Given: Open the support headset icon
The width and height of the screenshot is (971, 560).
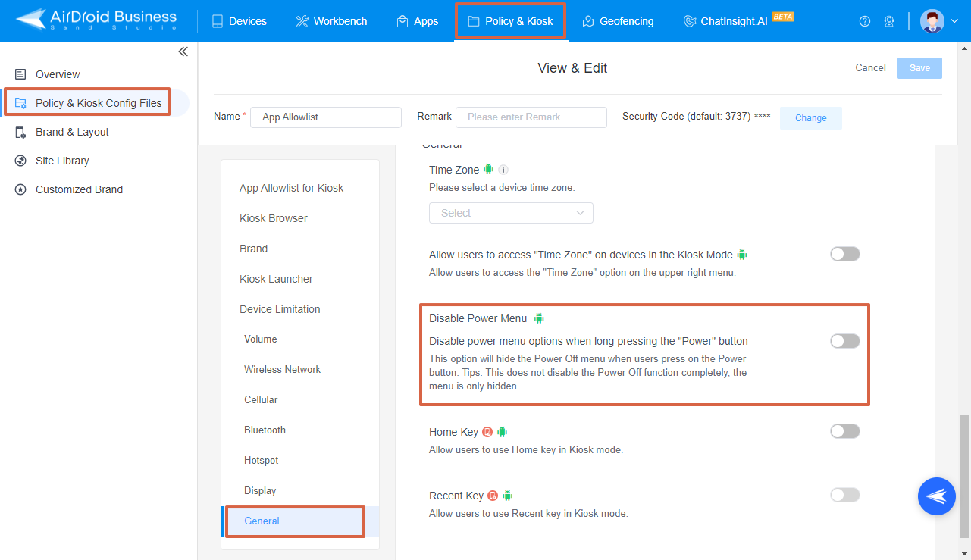Looking at the screenshot, I should [x=889, y=21].
